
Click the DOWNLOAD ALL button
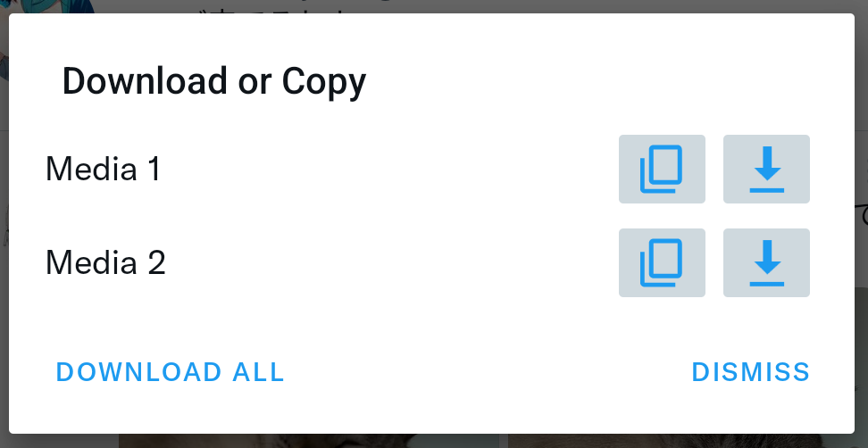171,371
